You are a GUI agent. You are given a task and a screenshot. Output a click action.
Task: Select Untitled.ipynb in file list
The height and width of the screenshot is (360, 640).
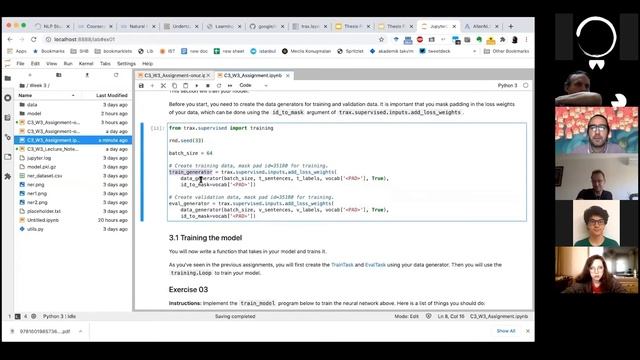point(73,220)
